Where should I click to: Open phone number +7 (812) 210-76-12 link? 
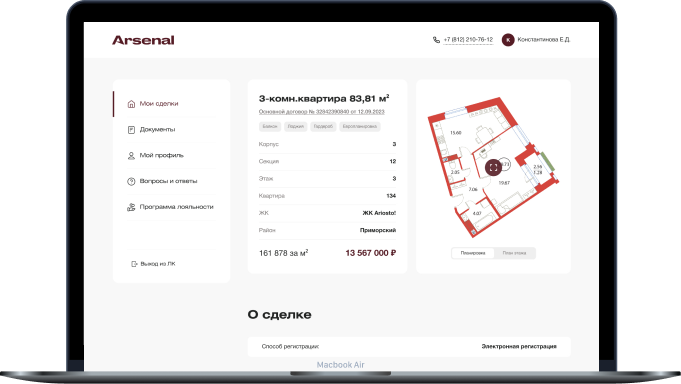click(468, 40)
